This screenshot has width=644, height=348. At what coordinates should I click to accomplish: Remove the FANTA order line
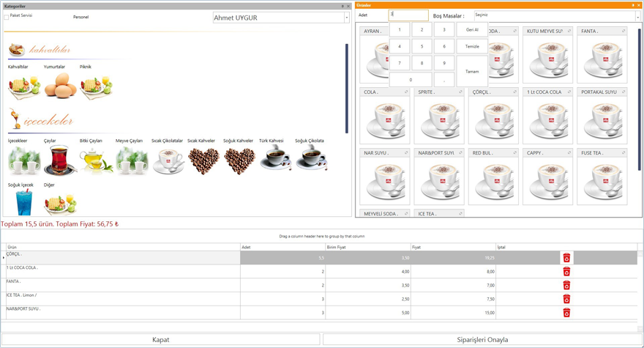pyautogui.click(x=566, y=285)
